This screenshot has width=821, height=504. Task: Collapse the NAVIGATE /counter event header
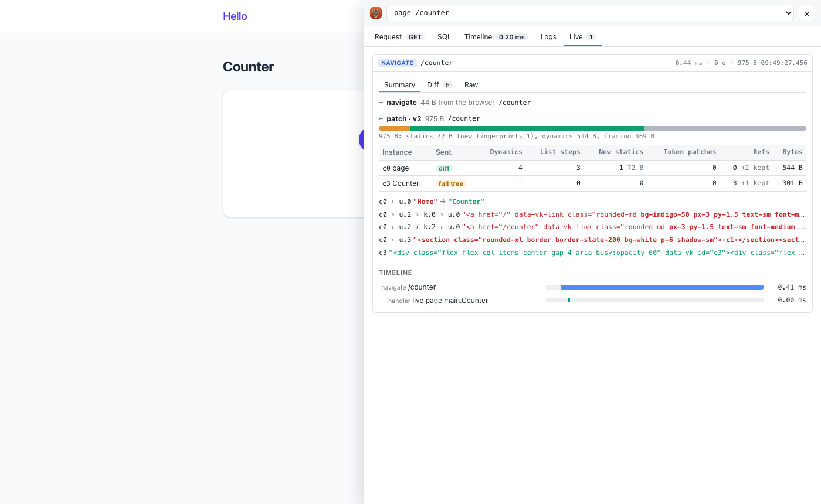592,63
